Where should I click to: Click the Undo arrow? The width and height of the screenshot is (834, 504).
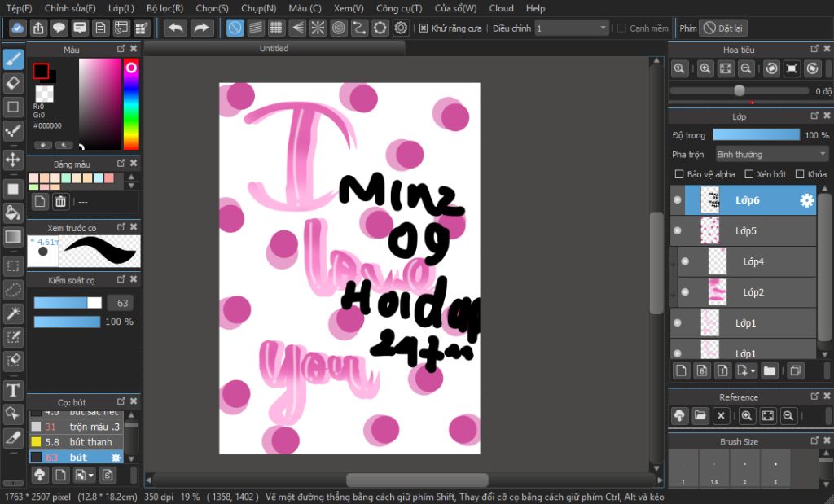pos(175,28)
